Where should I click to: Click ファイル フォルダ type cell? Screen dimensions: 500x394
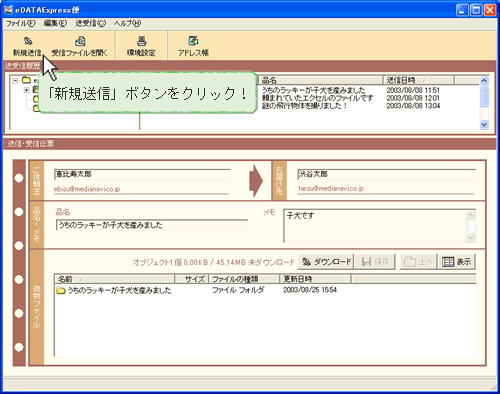(238, 290)
